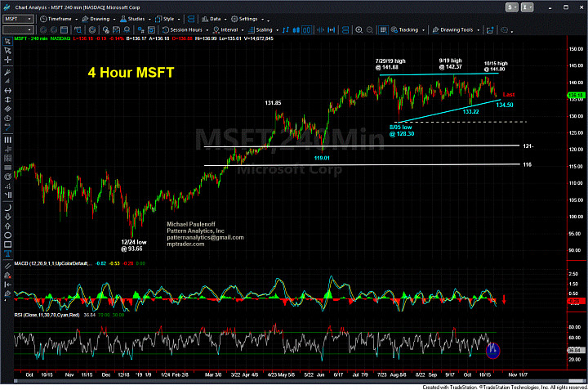Image resolution: width=588 pixels, height=390 pixels.
Task: Click the share chart image icon
Action: (490, 30)
